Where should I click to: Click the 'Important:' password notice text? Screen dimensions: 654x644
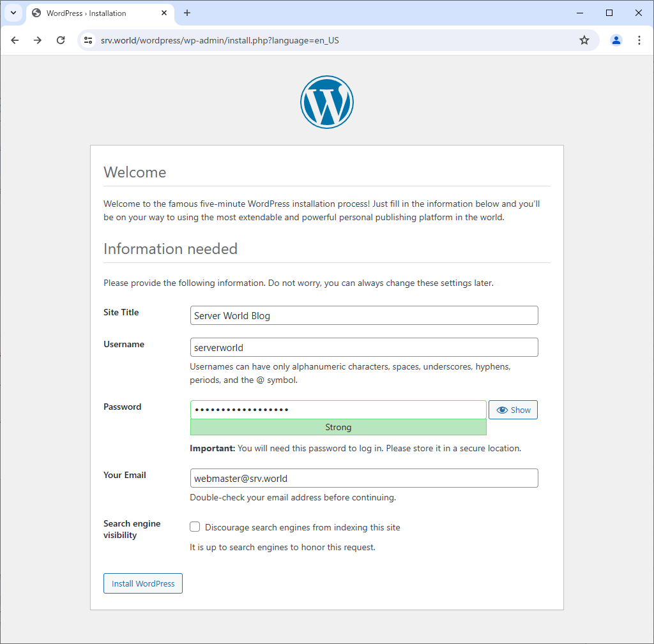click(355, 448)
